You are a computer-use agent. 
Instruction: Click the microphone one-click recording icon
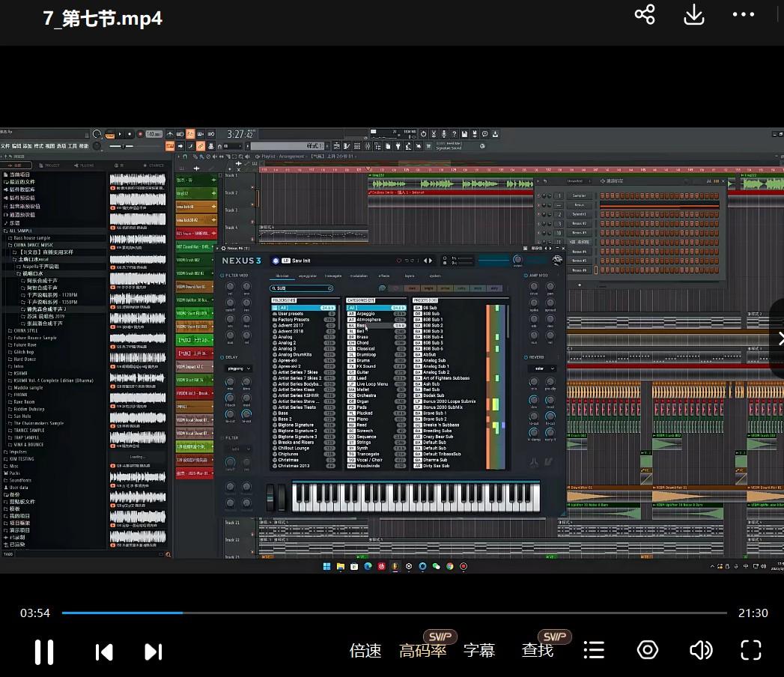pos(444,134)
